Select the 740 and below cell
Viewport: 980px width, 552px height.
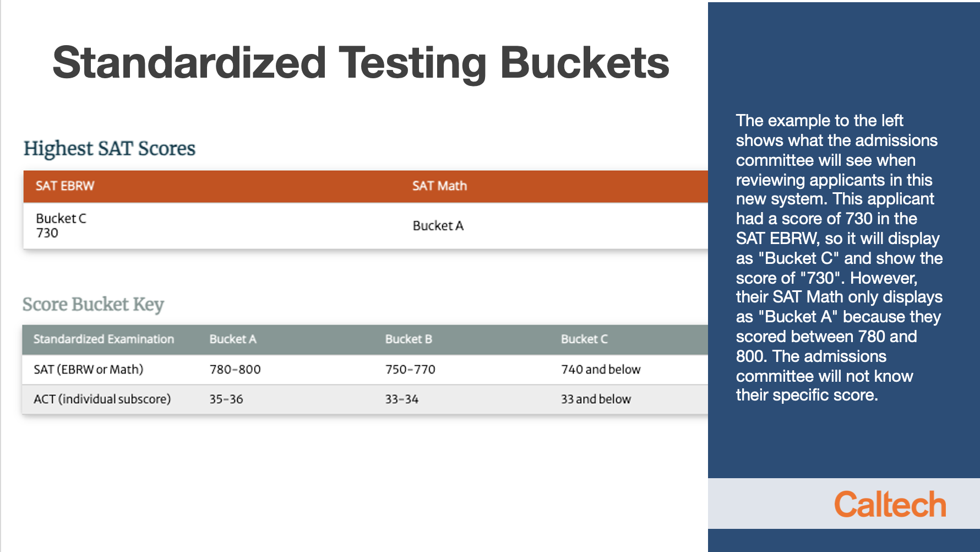[x=601, y=370]
